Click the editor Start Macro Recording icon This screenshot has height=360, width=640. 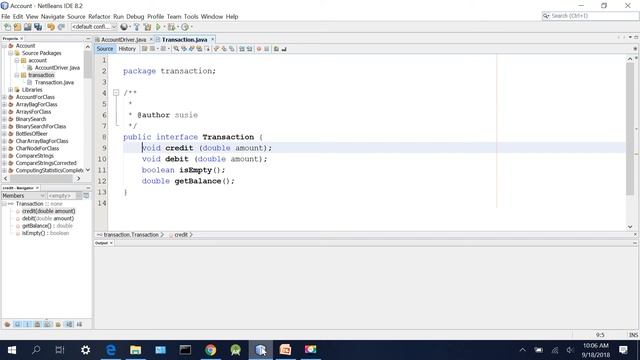(x=258, y=49)
